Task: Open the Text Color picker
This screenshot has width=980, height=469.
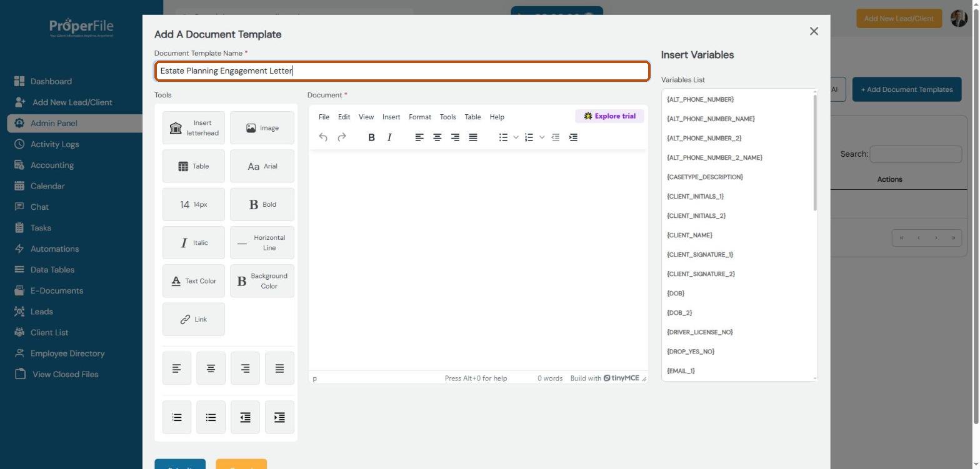Action: pyautogui.click(x=194, y=281)
